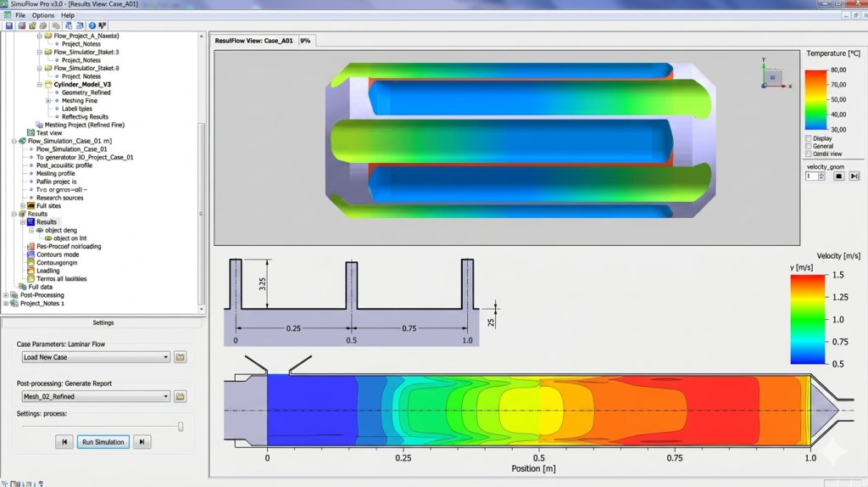
Task: Expand the Post-Processing tree node
Action: tap(6, 295)
